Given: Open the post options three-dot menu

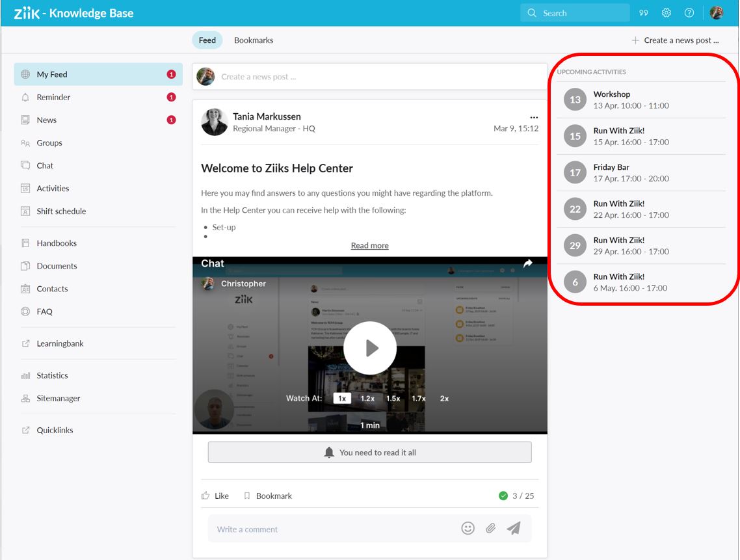Looking at the screenshot, I should [534, 117].
